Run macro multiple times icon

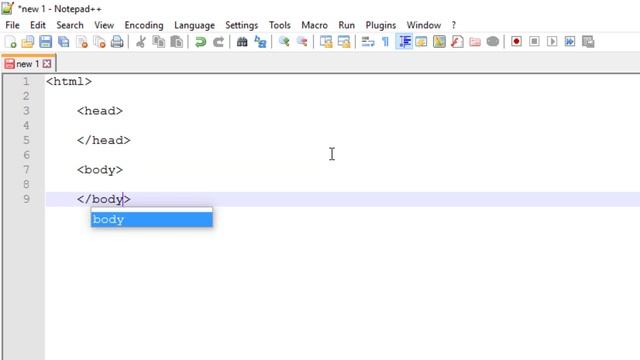coord(570,42)
